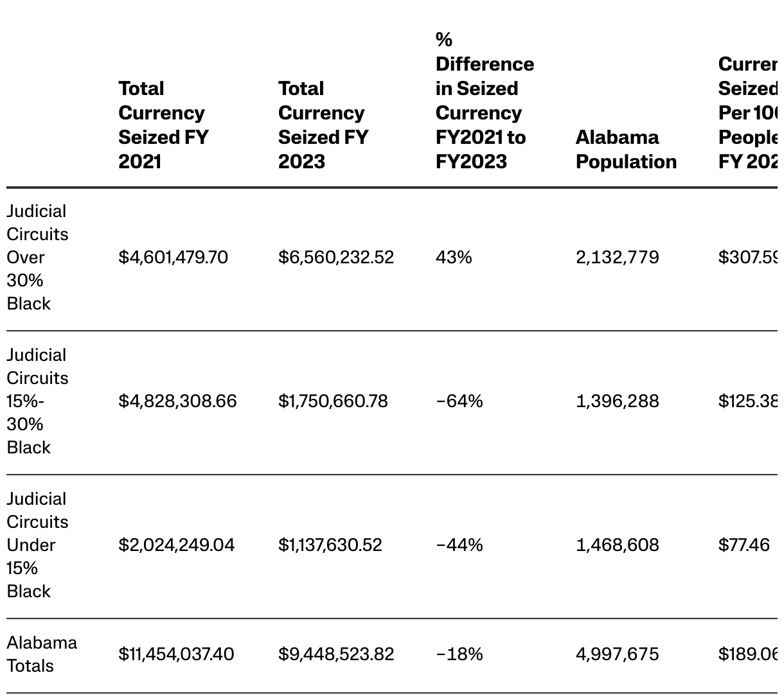The width and height of the screenshot is (784, 700).
Task: Click the "Total Currency Seized FY 2023" column header
Action: tap(323, 125)
